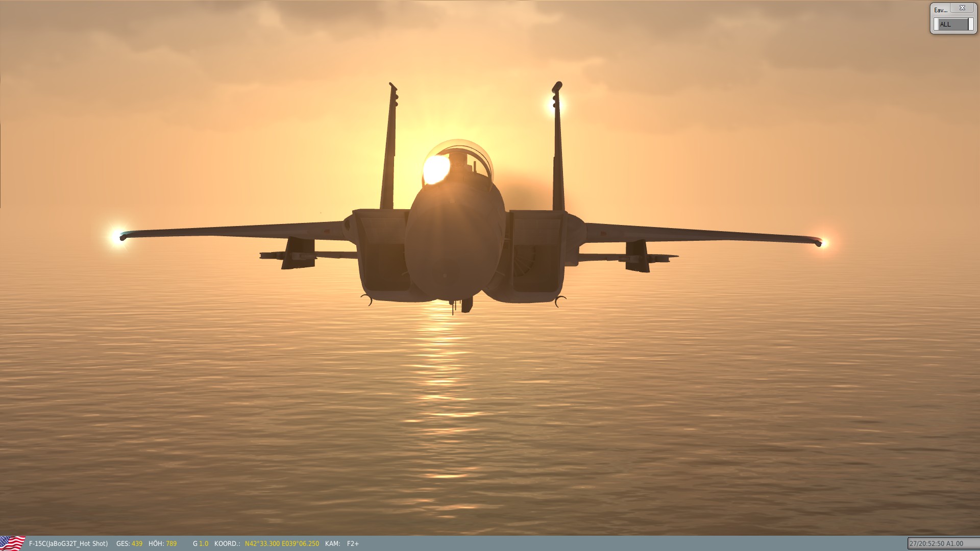Click the GES speed value 439
The width and height of the screenshot is (980, 551).
coord(137,544)
